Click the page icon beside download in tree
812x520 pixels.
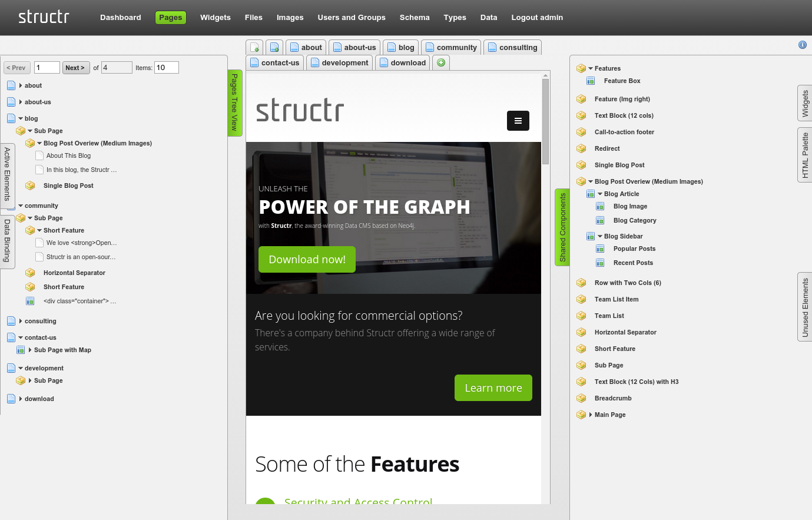11,399
